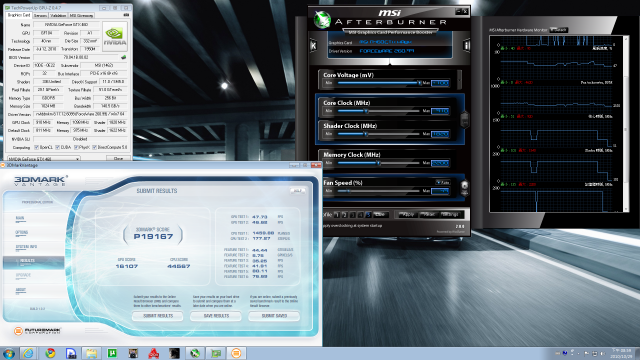Adjust the Core Clock slider handle
640x360 pixels.
click(366, 111)
